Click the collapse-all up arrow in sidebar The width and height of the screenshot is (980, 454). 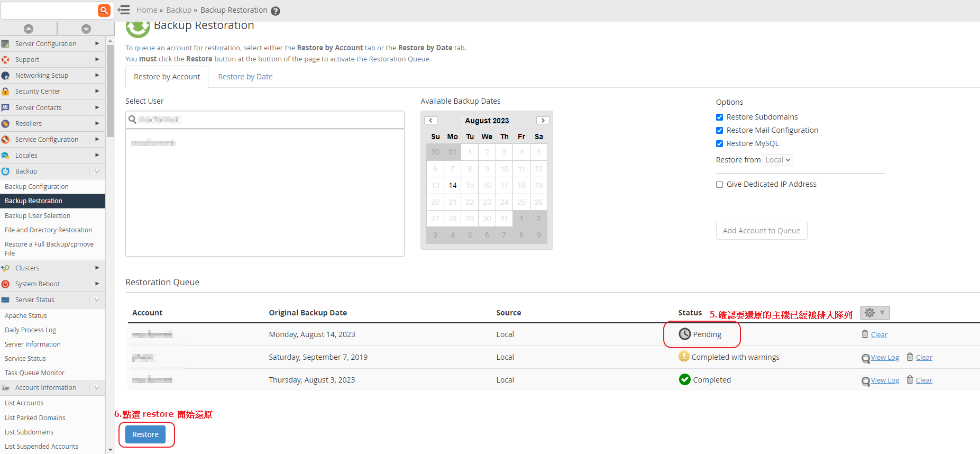click(x=29, y=29)
